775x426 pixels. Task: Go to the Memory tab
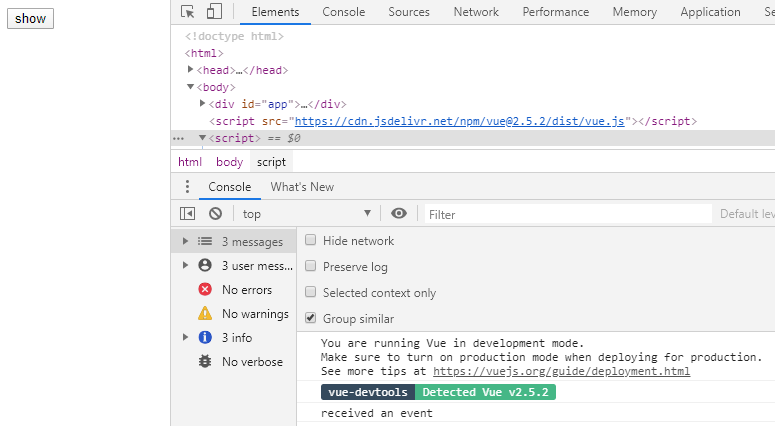pos(635,12)
